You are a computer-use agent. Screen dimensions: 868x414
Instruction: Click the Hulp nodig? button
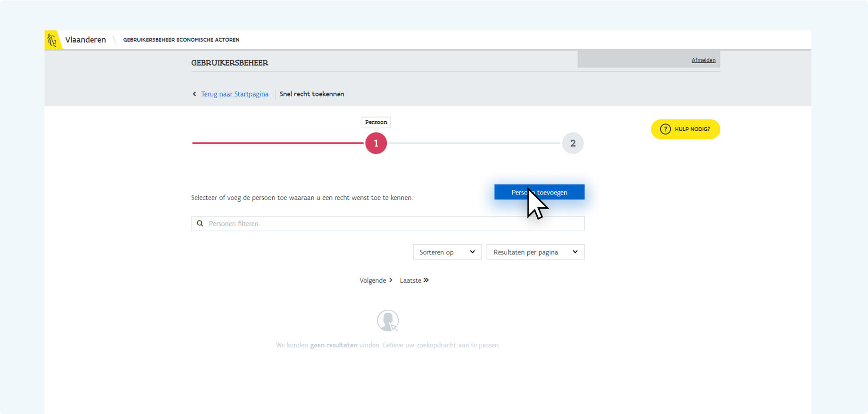pyautogui.click(x=685, y=129)
